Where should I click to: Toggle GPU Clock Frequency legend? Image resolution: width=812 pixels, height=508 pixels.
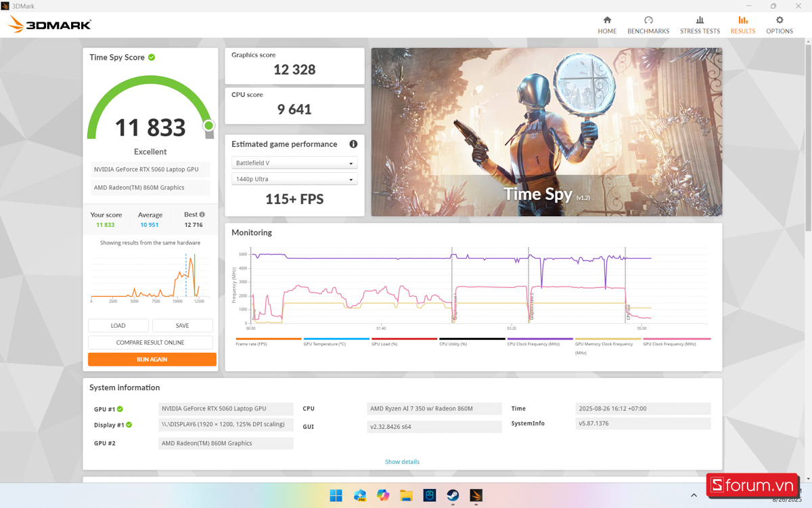(677, 342)
